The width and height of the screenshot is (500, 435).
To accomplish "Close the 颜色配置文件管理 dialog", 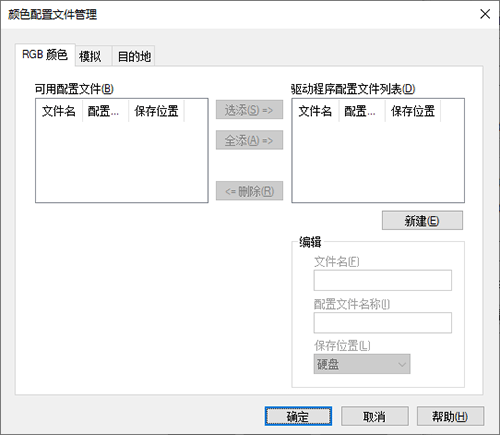I will [485, 14].
